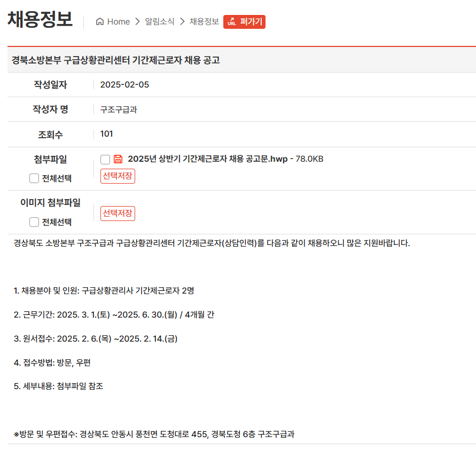Viewport: 476px width, 458px height.
Task: Click the 방문 및 우편접수 address line
Action: tap(154, 434)
